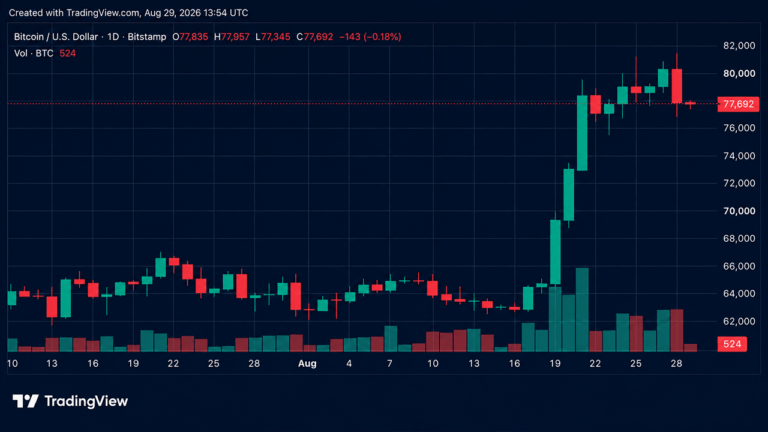Click the high value H77,957
The width and height of the screenshot is (768, 432).
(x=232, y=37)
